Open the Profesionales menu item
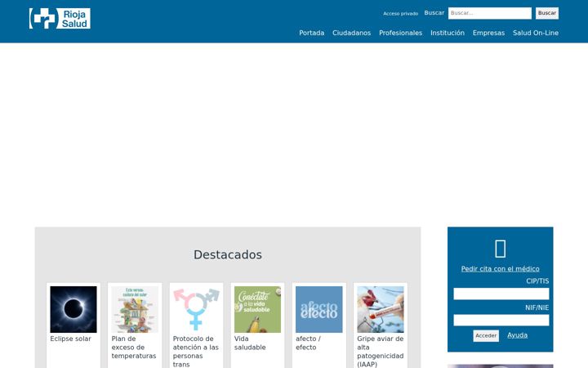The height and width of the screenshot is (368, 588). [400, 33]
